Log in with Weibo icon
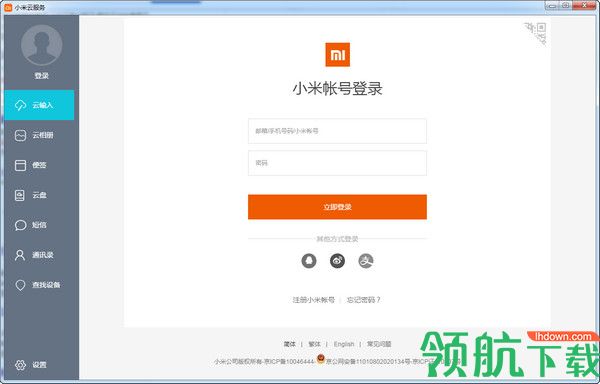Image resolution: width=600 pixels, height=384 pixels. [337, 261]
